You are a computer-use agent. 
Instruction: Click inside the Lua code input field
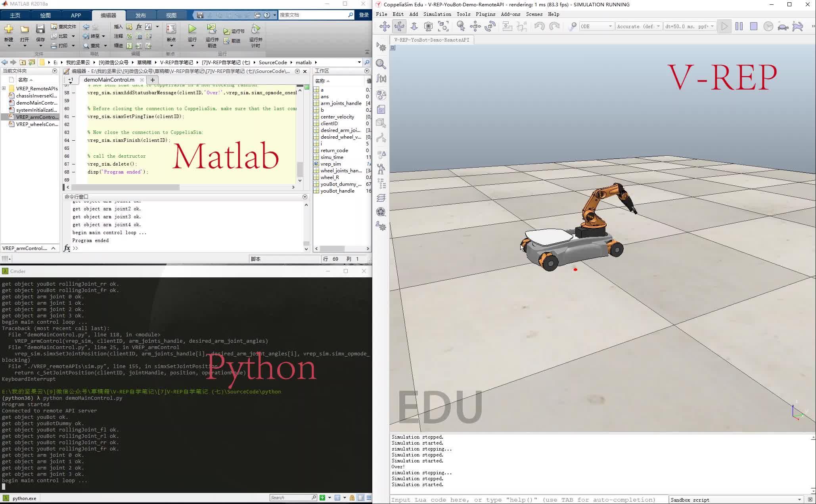pos(515,499)
